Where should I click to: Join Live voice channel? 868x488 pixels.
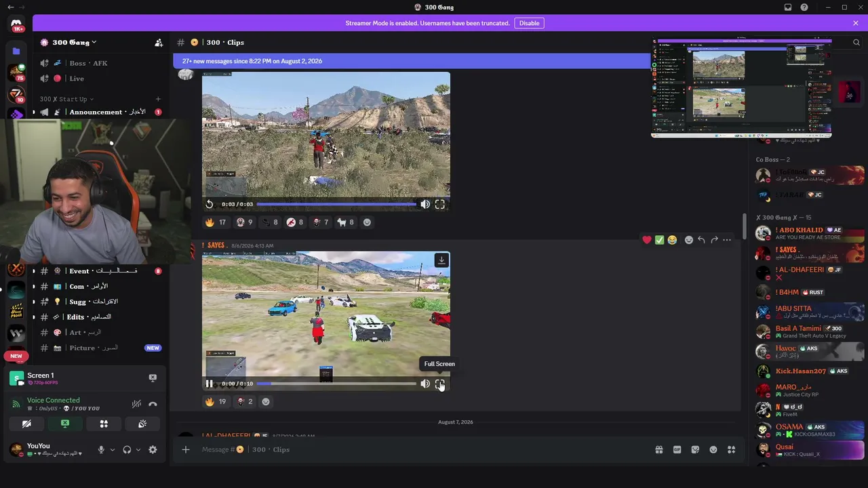point(100,79)
